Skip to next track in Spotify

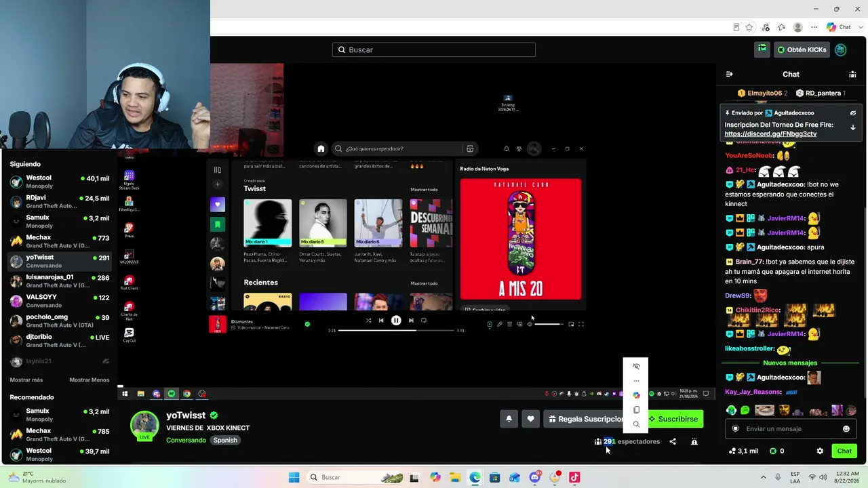click(411, 321)
